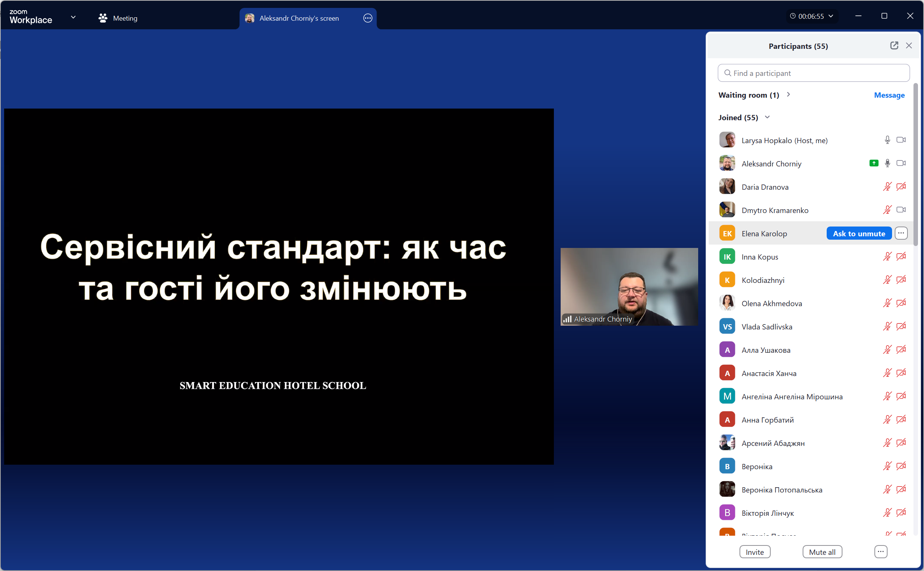
Task: Click Aleksandr Chorniy's avatar in the list
Action: (727, 163)
